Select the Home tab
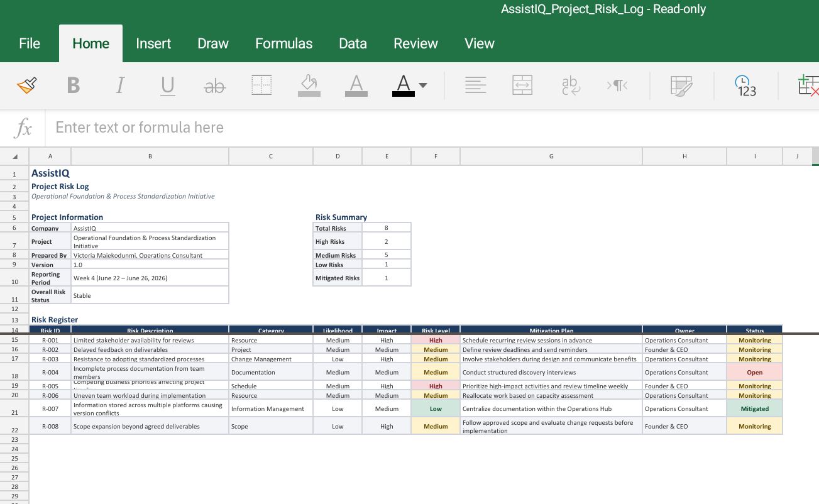This screenshot has width=819, height=504. pos(91,43)
